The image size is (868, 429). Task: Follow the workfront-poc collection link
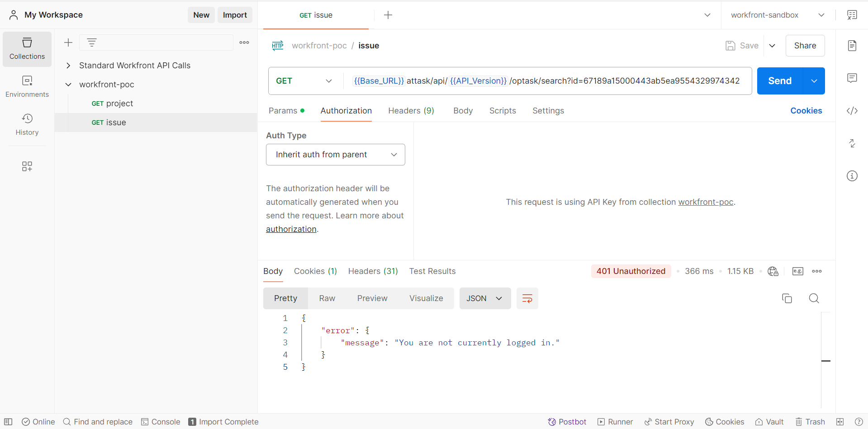tap(705, 202)
